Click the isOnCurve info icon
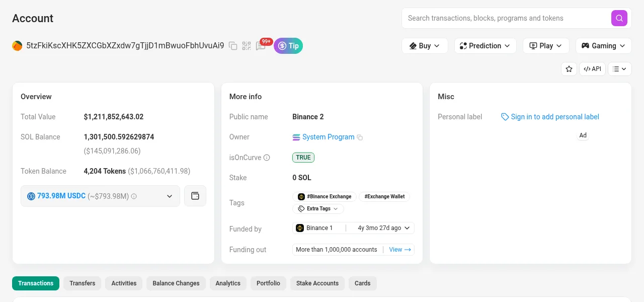This screenshot has width=644, height=302. [267, 158]
